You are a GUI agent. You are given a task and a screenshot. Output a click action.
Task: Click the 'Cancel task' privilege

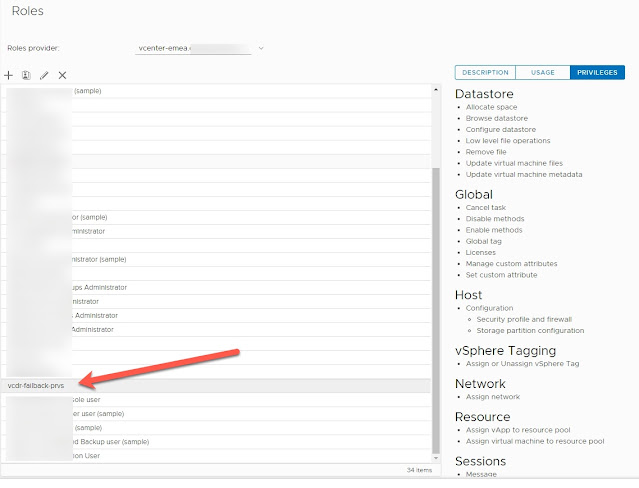click(486, 208)
